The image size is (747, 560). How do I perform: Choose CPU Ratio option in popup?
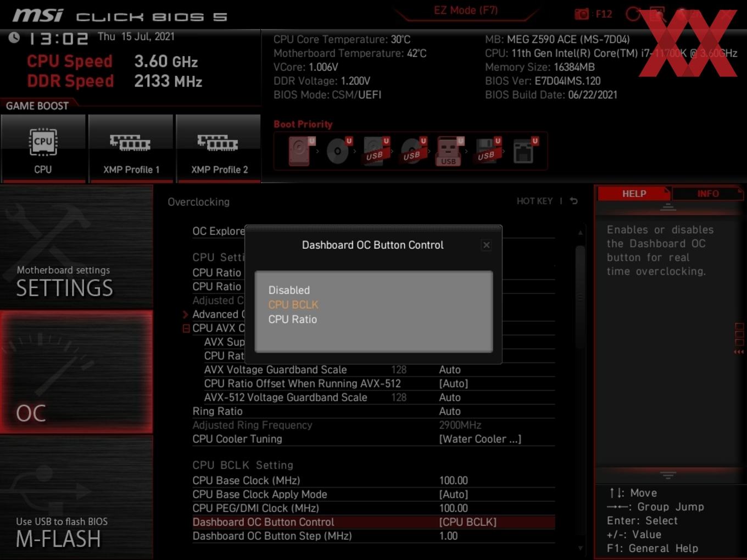[x=293, y=319]
